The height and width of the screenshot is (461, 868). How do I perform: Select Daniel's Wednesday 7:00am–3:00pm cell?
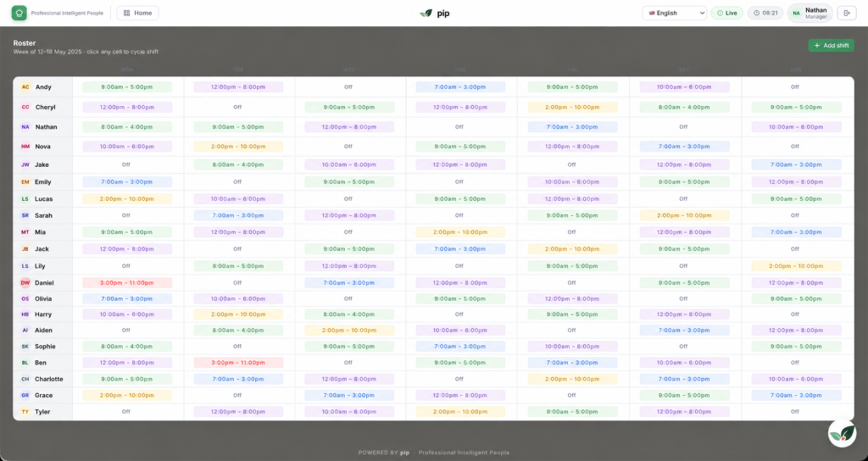tap(349, 283)
